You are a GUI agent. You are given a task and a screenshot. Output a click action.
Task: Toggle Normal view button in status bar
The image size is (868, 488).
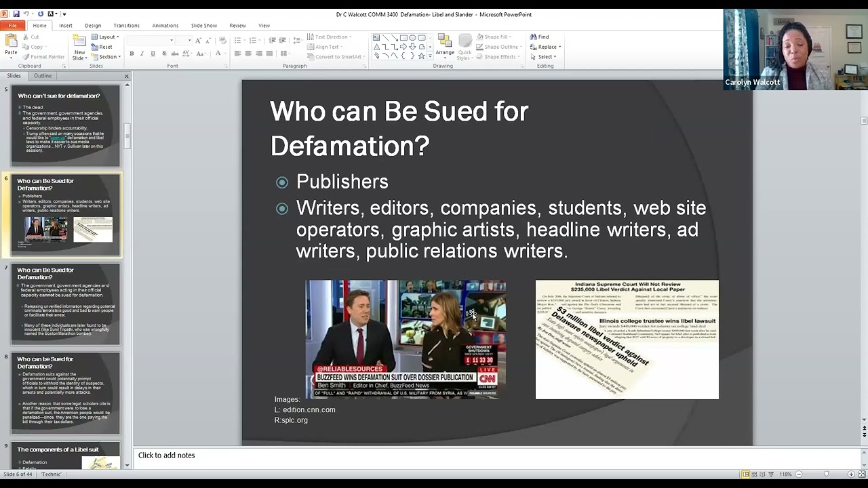(x=745, y=474)
